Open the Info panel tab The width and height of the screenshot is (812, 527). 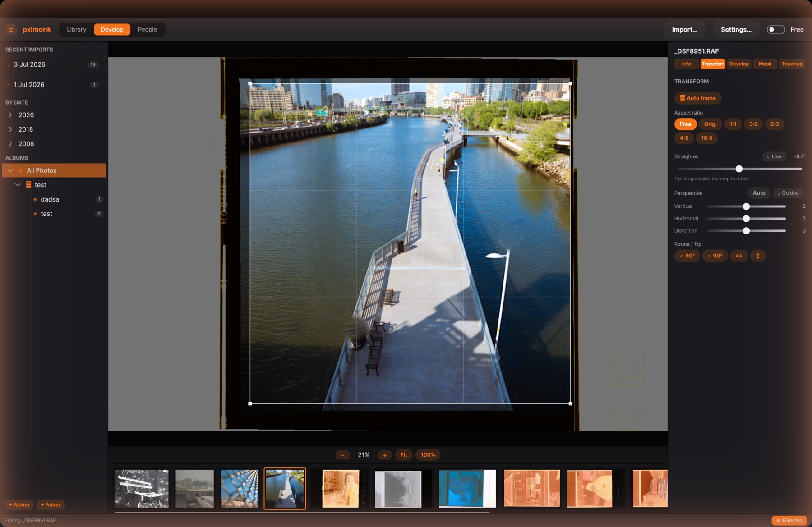686,64
